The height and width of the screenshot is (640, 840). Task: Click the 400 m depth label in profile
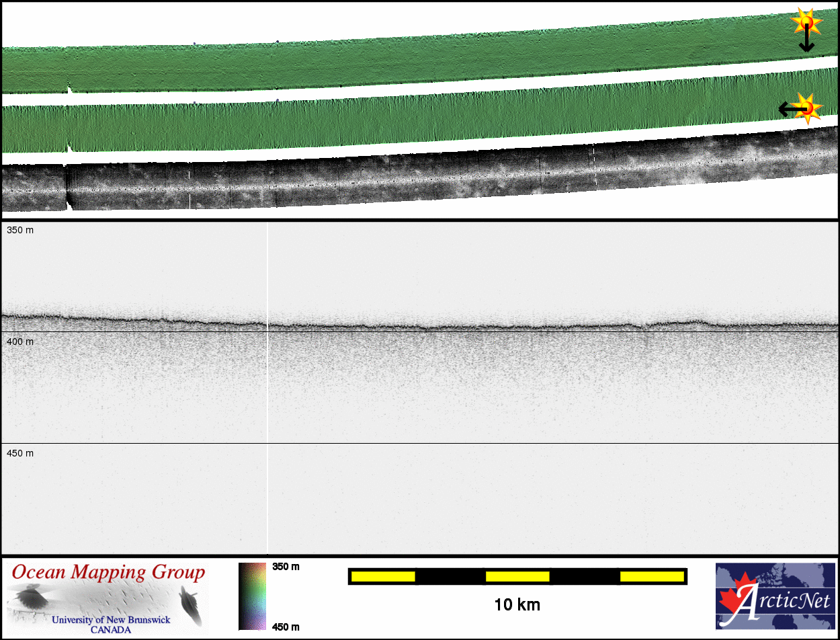click(20, 342)
